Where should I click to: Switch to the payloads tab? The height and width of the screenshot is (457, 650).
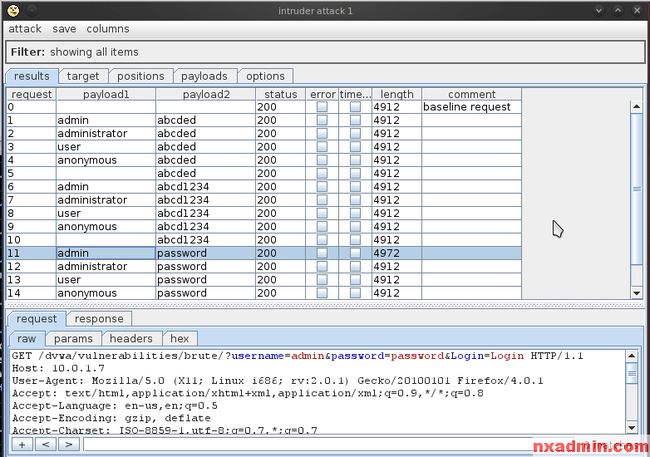204,76
